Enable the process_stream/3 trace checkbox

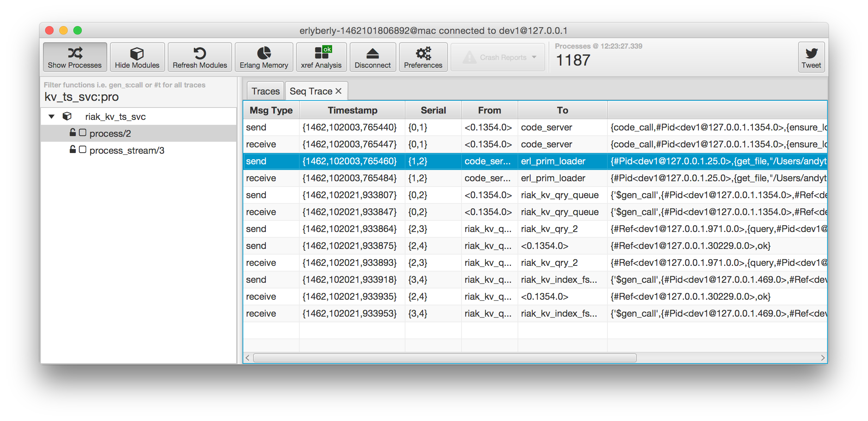coord(82,150)
